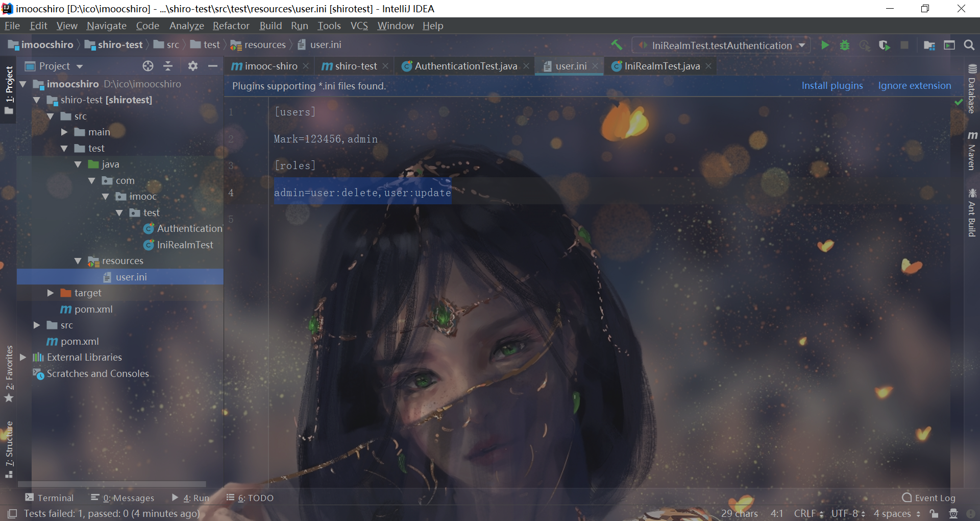Click the inspector hector icon in status bar
This screenshot has width=980, height=521.
point(953,513)
